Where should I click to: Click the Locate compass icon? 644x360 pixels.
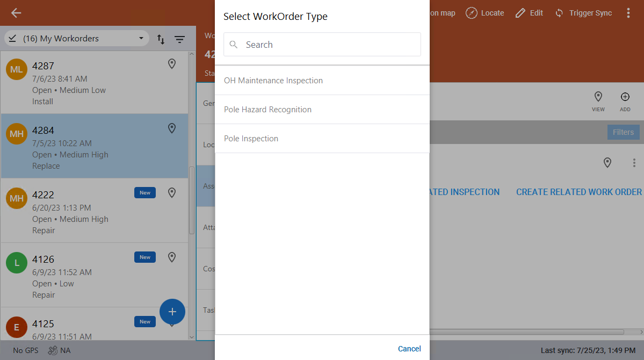pos(471,13)
